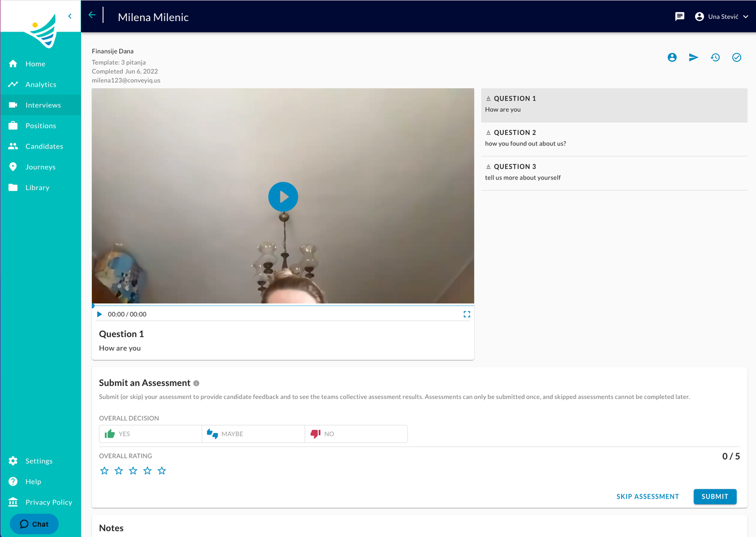Click the small play control below video

(x=99, y=314)
